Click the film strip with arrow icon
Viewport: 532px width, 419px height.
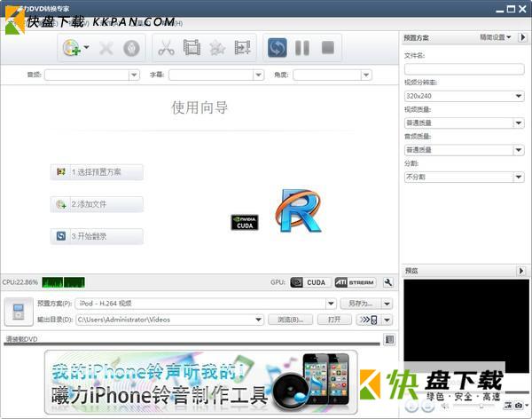[243, 48]
